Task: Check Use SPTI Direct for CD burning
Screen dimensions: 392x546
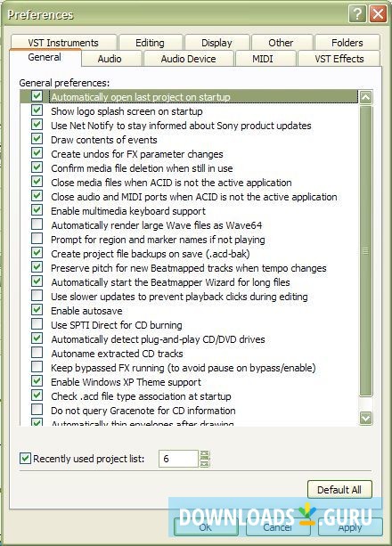Action: (37, 324)
